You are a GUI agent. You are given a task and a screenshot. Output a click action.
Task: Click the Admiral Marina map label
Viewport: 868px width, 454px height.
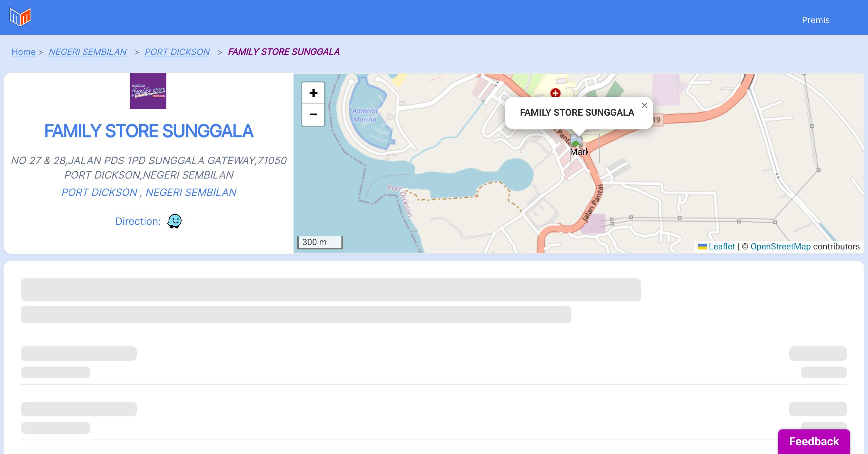click(x=365, y=115)
